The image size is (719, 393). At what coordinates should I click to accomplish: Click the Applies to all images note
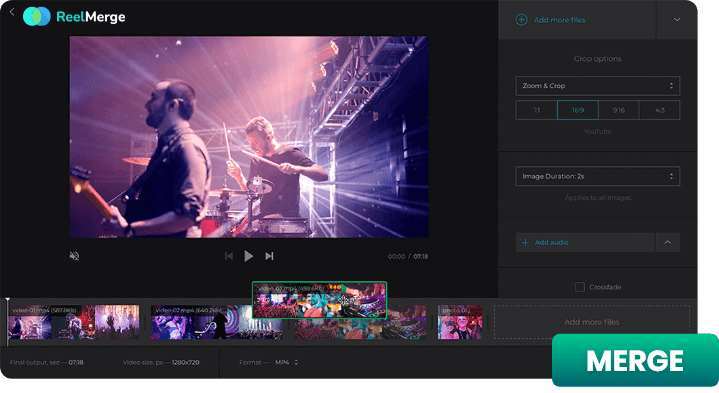(x=597, y=198)
